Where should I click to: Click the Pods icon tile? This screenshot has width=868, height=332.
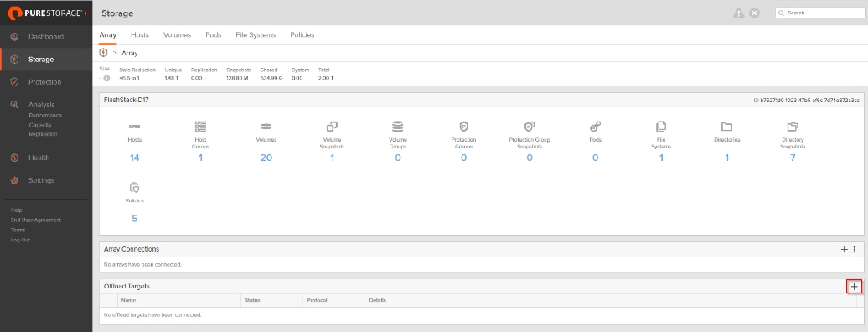tap(595, 127)
